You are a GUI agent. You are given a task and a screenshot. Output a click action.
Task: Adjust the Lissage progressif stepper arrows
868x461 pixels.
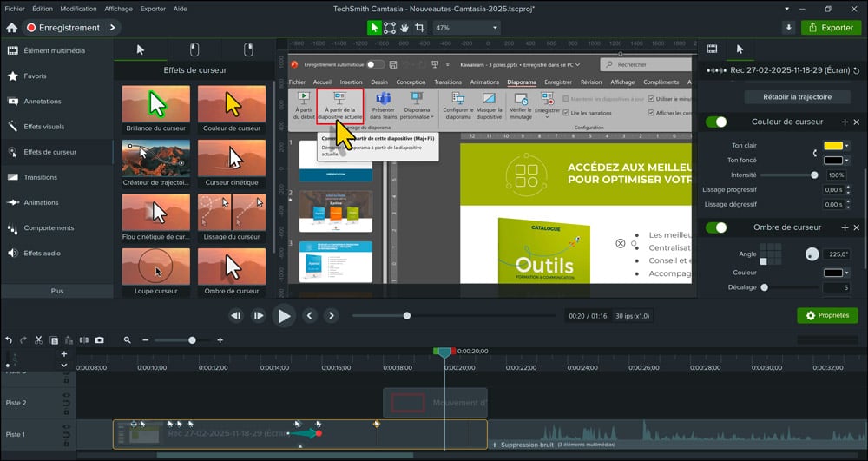click(x=848, y=190)
